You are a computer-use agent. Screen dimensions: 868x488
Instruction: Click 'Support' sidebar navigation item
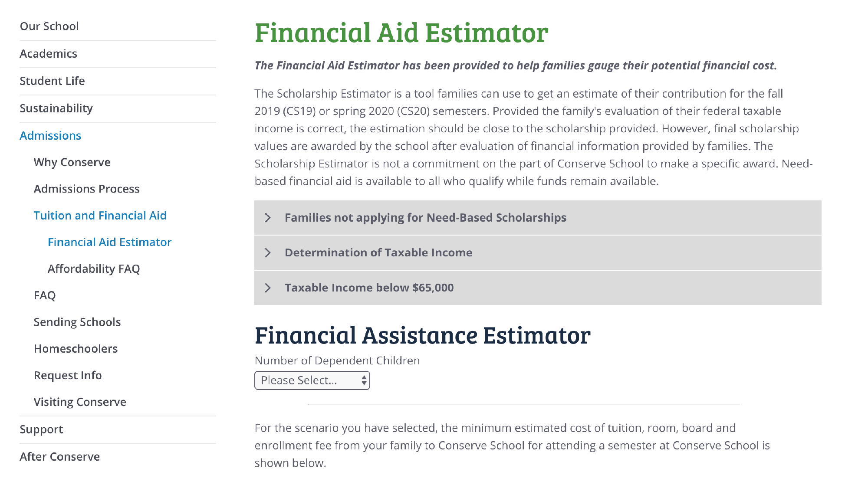coord(39,429)
